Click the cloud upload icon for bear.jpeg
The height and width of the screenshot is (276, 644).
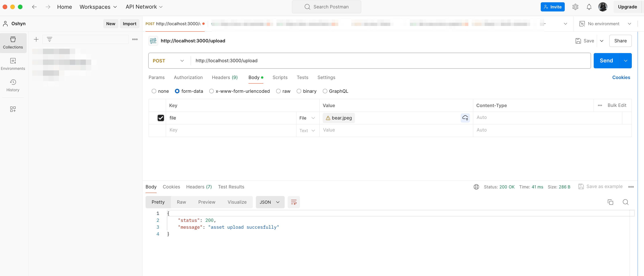tap(465, 118)
